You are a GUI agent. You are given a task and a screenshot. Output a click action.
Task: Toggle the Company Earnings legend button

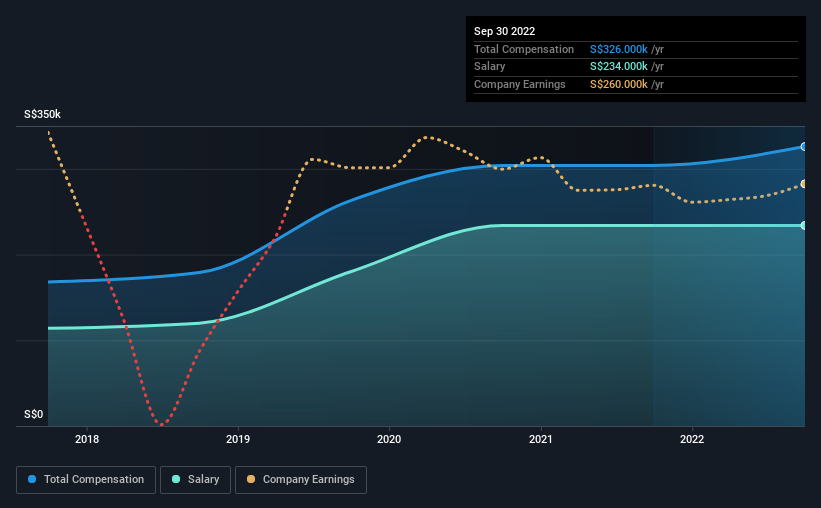(301, 480)
